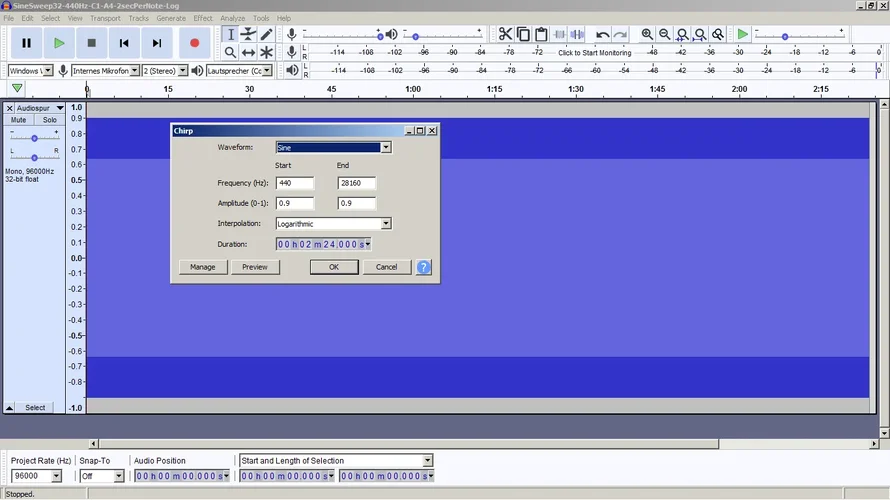This screenshot has height=500, width=890.
Task: Open the Snap-To dropdown
Action: pyautogui.click(x=119, y=476)
